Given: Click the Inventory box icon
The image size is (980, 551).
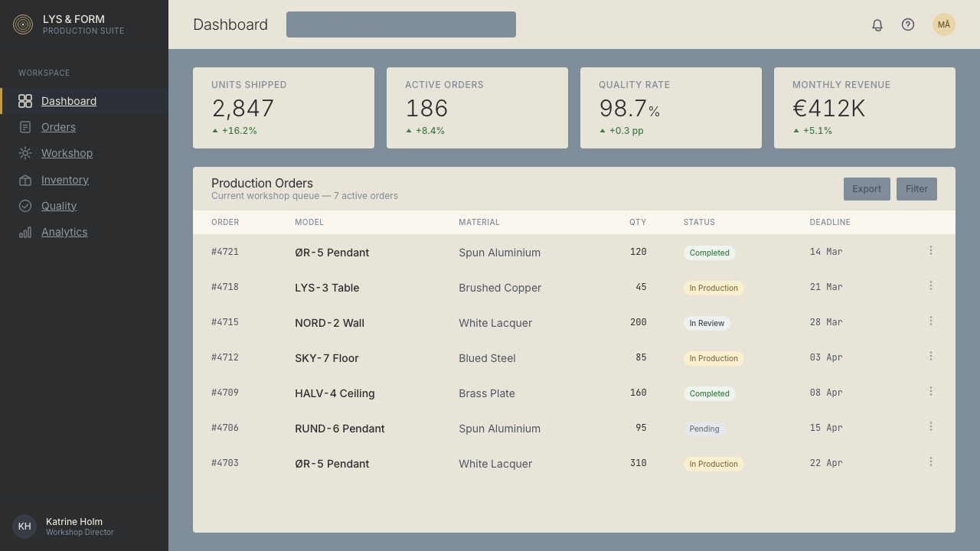Looking at the screenshot, I should pos(25,180).
